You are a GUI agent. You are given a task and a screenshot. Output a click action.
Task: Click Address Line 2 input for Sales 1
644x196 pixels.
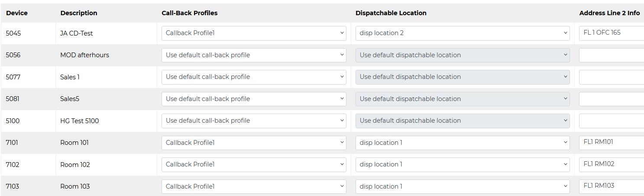tap(611, 77)
